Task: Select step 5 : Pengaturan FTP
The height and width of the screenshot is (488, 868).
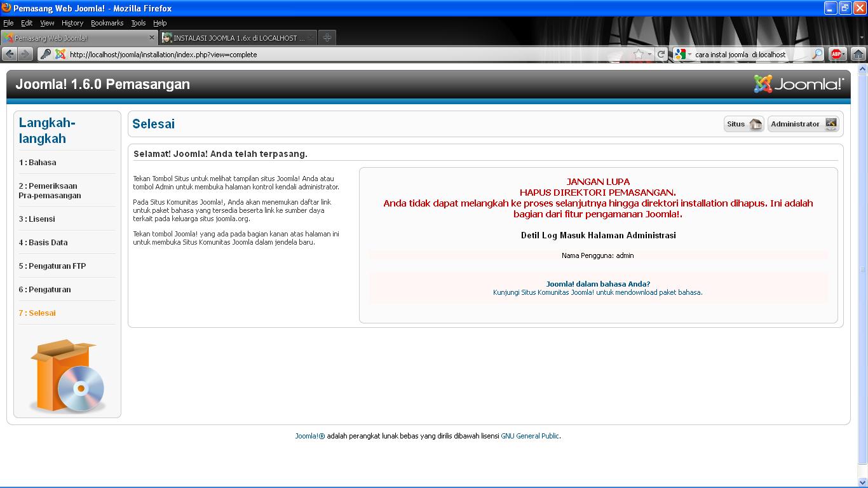Action: tap(52, 266)
